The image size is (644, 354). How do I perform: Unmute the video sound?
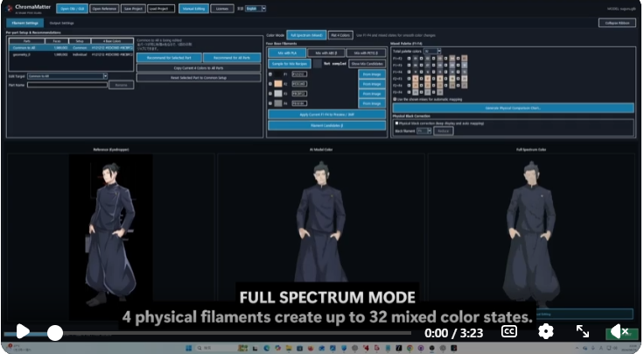[619, 331]
